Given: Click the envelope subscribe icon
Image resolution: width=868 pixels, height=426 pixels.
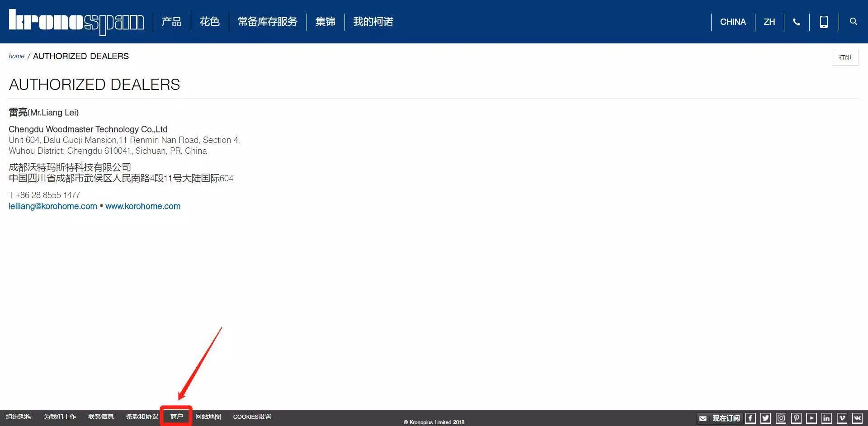Looking at the screenshot, I should click(703, 419).
